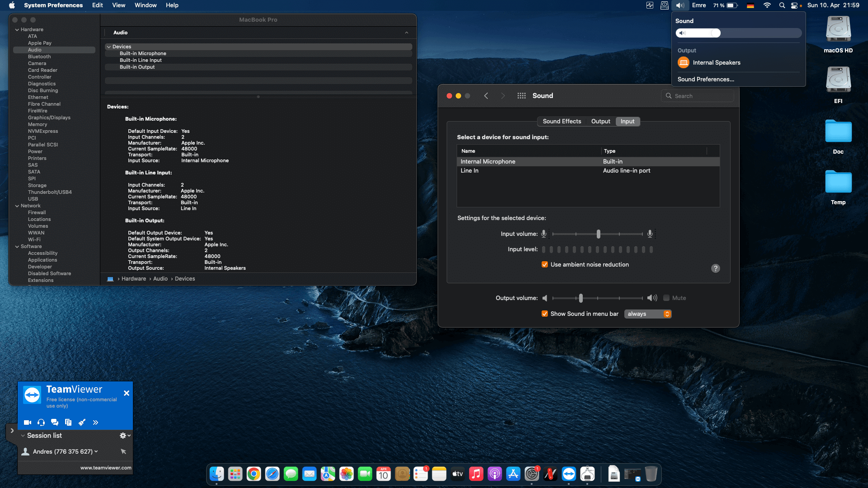Collapse the Devices disclosure triangle
The width and height of the screenshot is (868, 488).
tap(108, 47)
